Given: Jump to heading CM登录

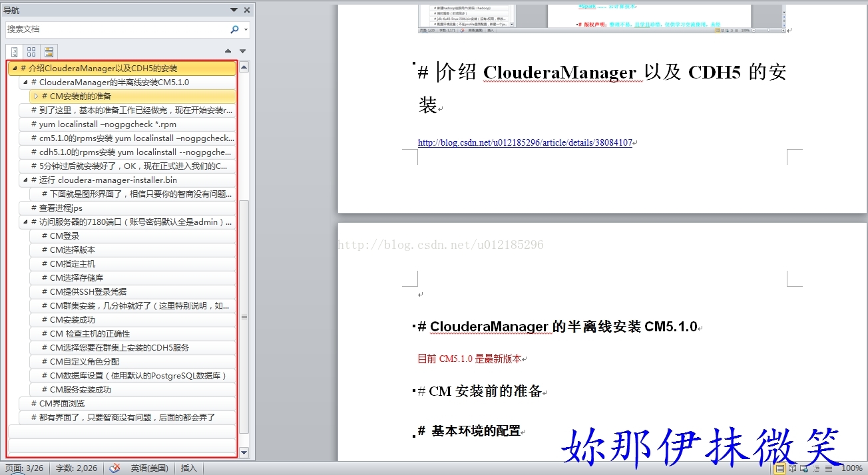Looking at the screenshot, I should pos(132,236).
